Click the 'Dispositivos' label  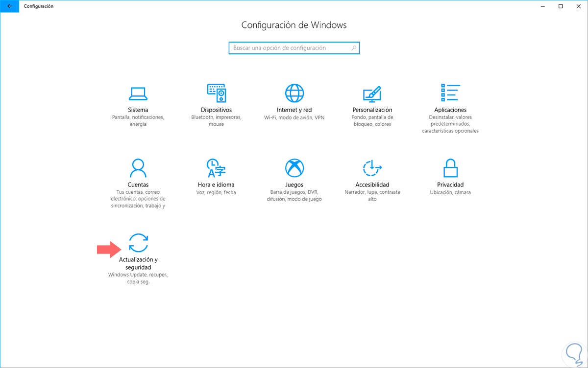216,110
